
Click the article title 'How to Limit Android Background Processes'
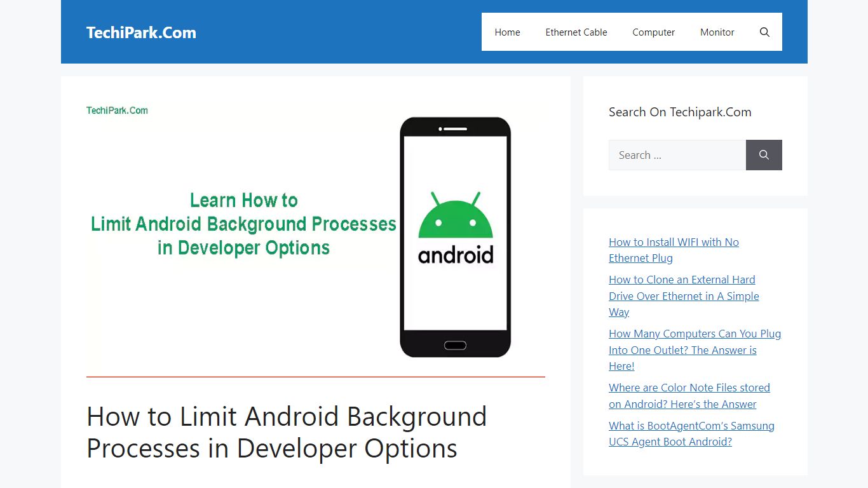tap(287, 432)
